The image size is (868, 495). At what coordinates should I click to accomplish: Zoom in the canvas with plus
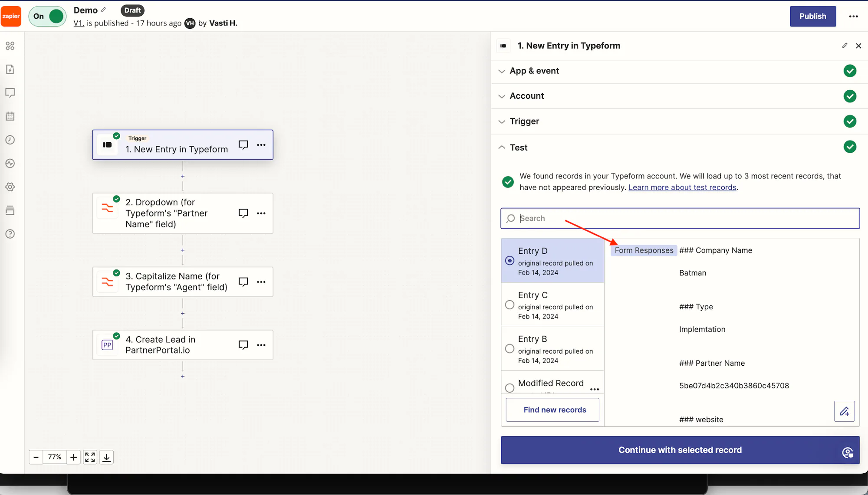(x=74, y=457)
